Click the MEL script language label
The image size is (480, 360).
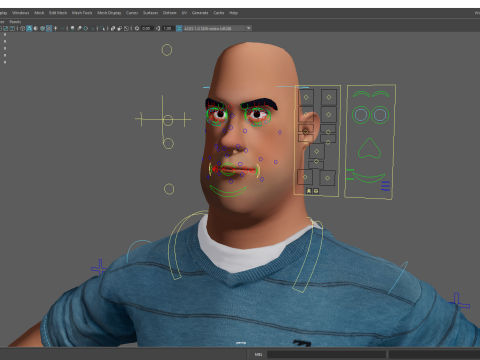258,354
